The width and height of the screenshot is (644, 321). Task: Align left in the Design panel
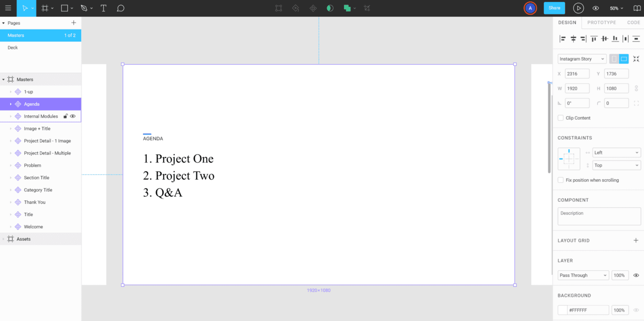563,39
